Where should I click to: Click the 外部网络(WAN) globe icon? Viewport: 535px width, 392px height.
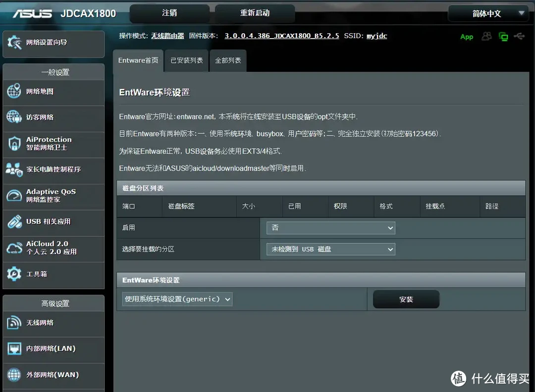click(14, 375)
